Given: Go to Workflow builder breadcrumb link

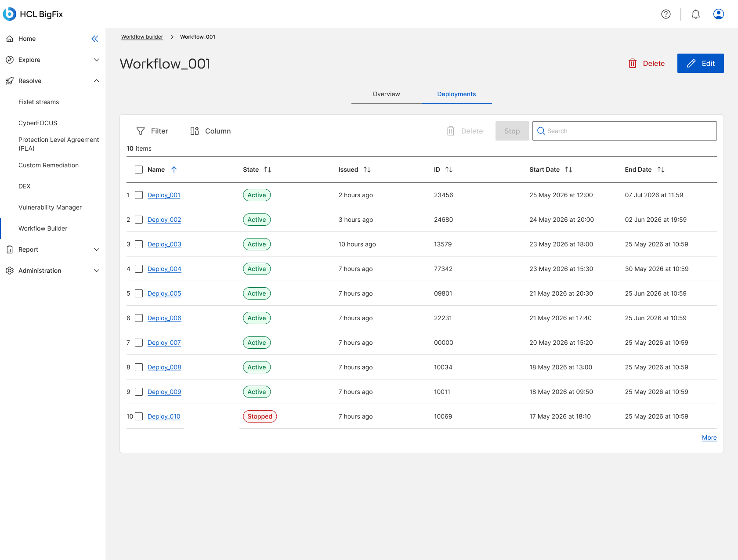Looking at the screenshot, I should tap(142, 37).
